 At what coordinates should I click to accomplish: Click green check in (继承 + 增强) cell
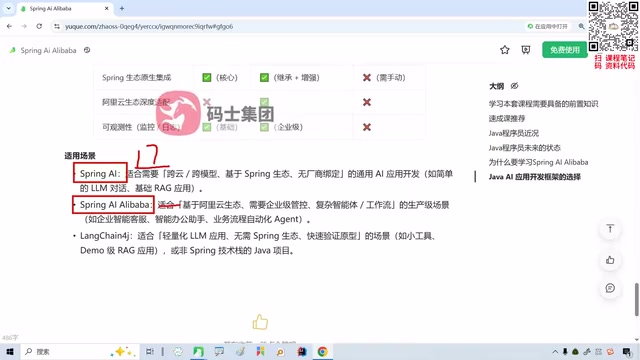(x=264, y=78)
